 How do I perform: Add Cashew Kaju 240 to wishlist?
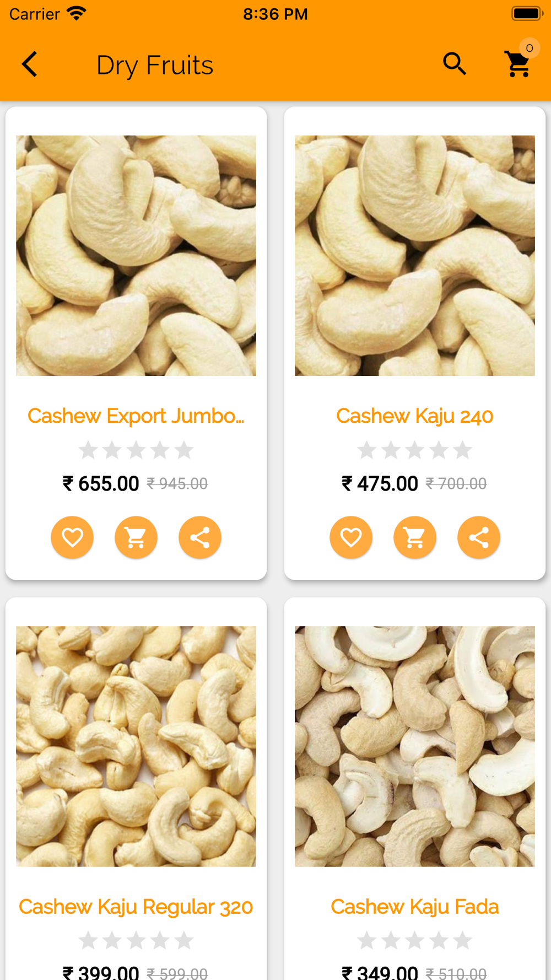[351, 537]
